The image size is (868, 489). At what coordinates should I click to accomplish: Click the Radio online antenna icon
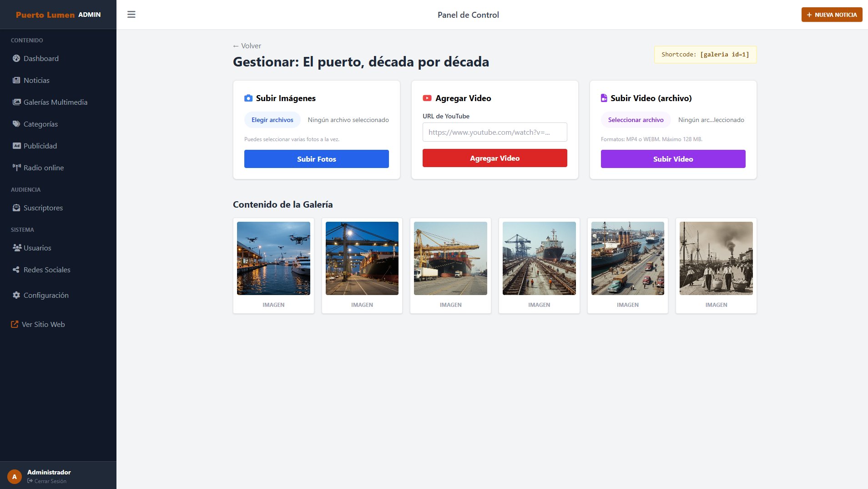point(16,168)
